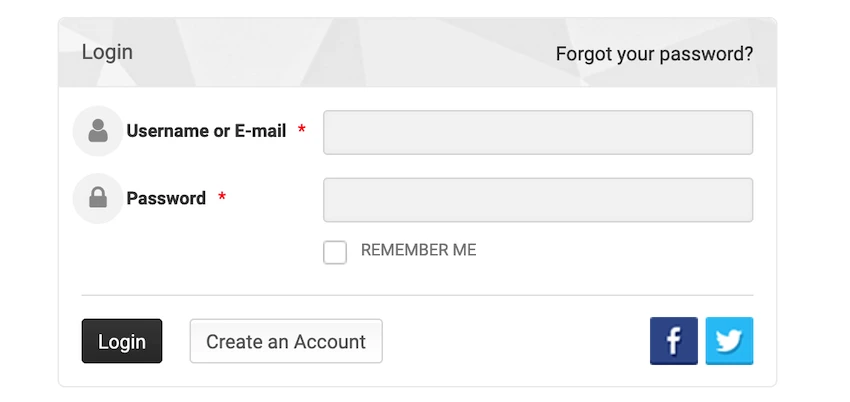Viewport: 850px width, 402px height.
Task: Click the padlock icon beside Password
Action: pyautogui.click(x=98, y=198)
